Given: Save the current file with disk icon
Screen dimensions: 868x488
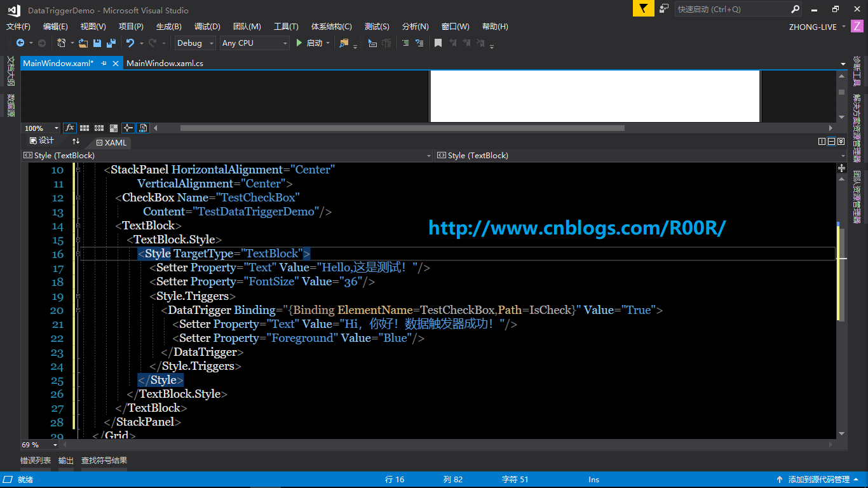Looking at the screenshot, I should (x=97, y=43).
